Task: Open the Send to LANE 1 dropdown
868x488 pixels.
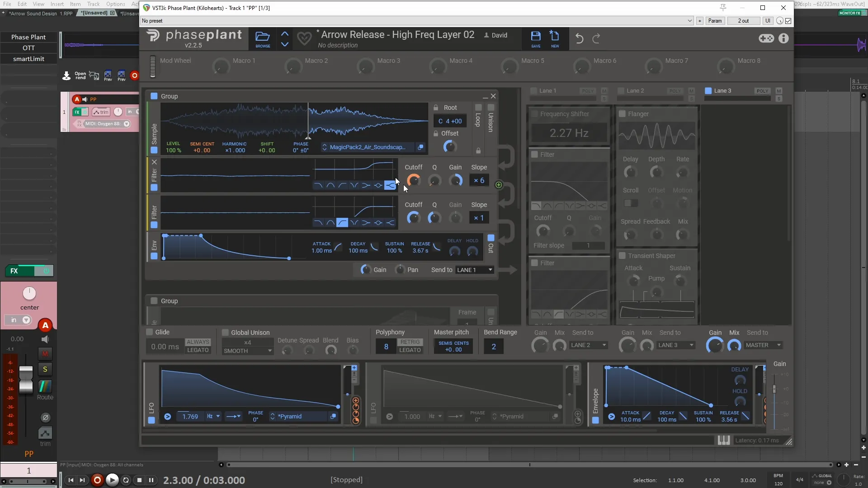Action: (474, 270)
